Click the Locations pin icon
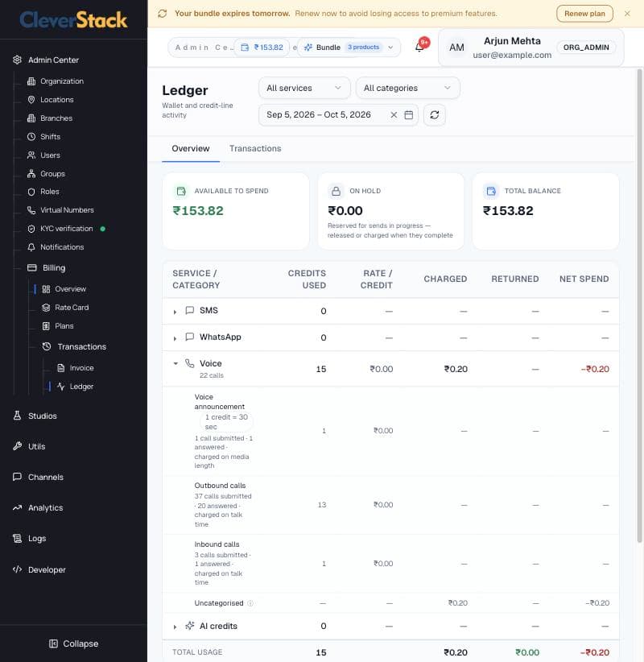 [x=31, y=100]
